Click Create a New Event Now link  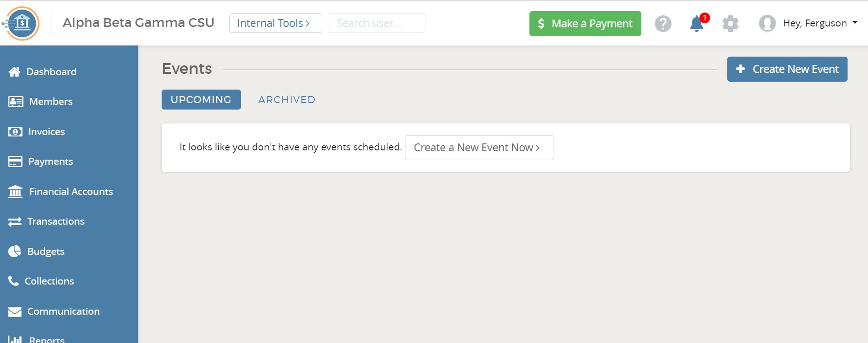[x=479, y=148]
